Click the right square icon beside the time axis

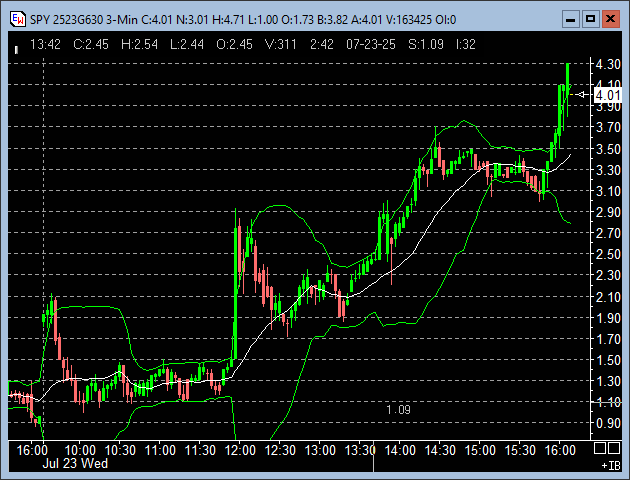click(x=614, y=448)
